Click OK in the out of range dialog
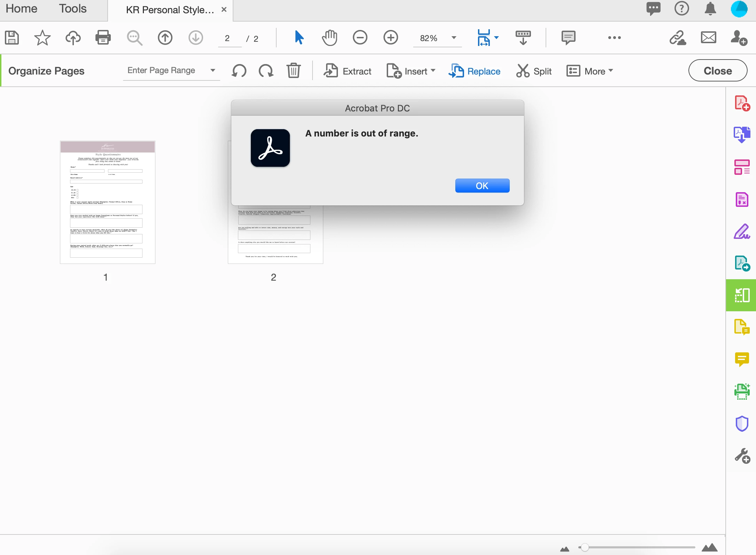The height and width of the screenshot is (555, 756). click(x=482, y=186)
